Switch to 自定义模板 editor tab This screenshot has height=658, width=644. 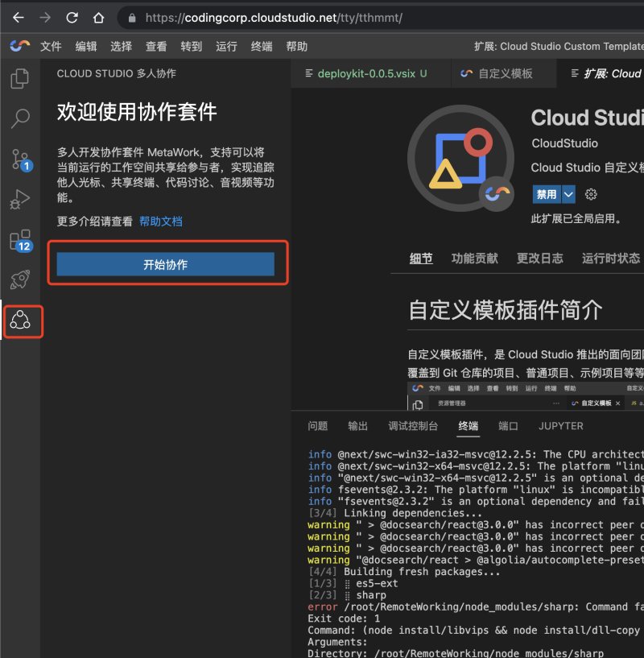click(x=504, y=73)
